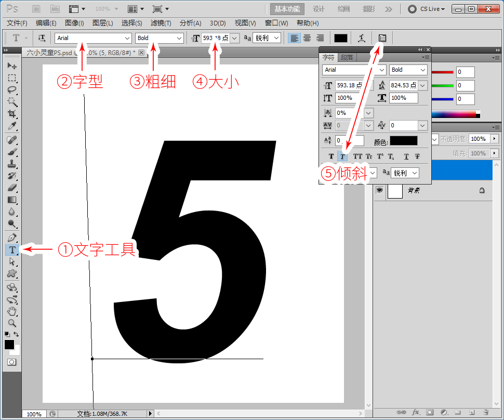Select the Type (T) tool in toolbox
This screenshot has width=504, height=420.
[11, 250]
